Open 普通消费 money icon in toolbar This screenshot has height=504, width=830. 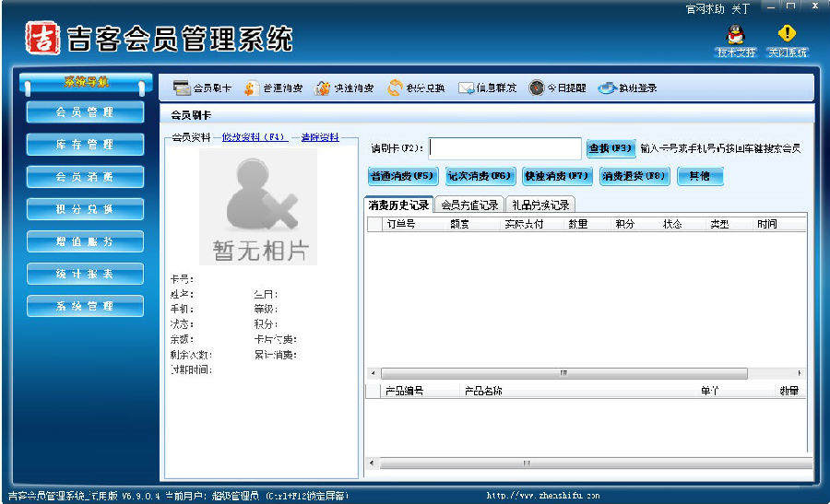pos(252,88)
